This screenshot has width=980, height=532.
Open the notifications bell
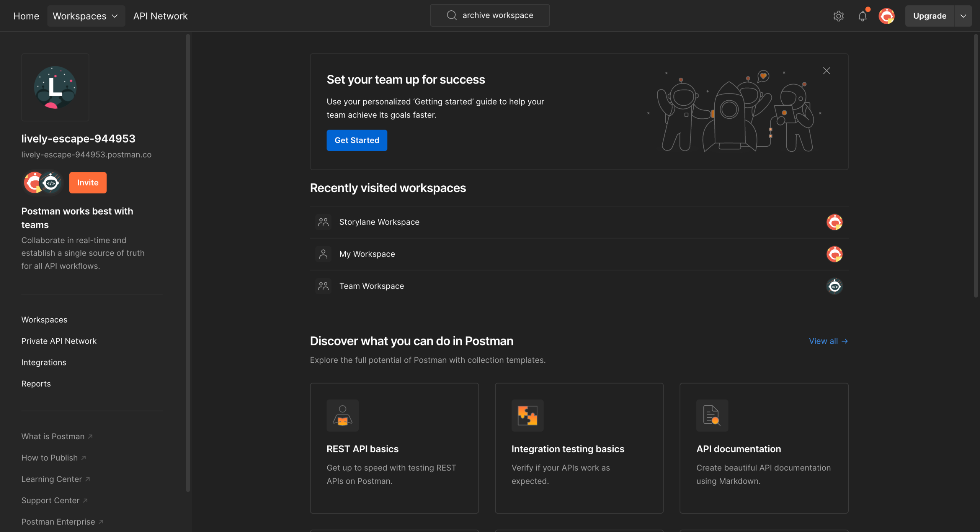click(x=862, y=16)
